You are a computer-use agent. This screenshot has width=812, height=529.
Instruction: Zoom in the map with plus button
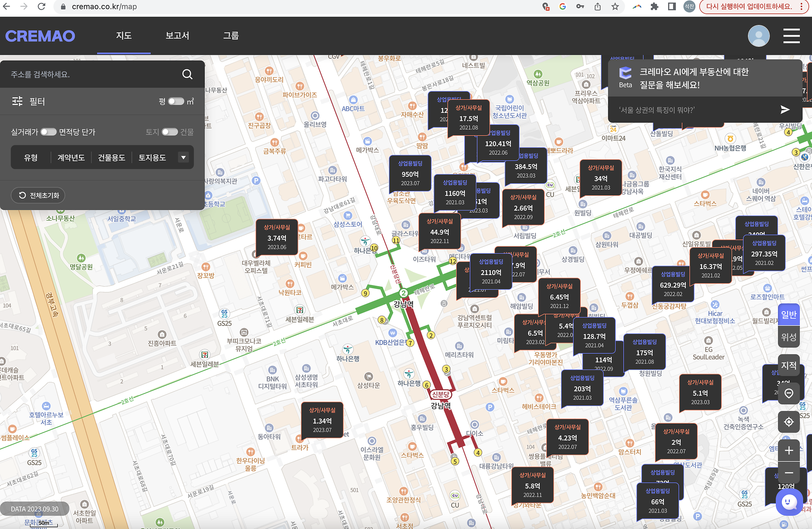[x=789, y=450]
